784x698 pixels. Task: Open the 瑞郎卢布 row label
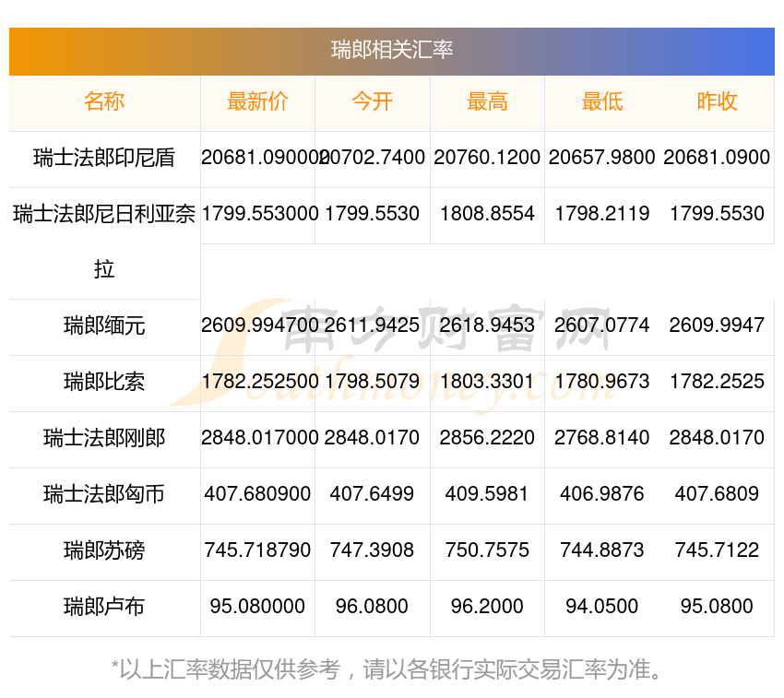pos(104,607)
